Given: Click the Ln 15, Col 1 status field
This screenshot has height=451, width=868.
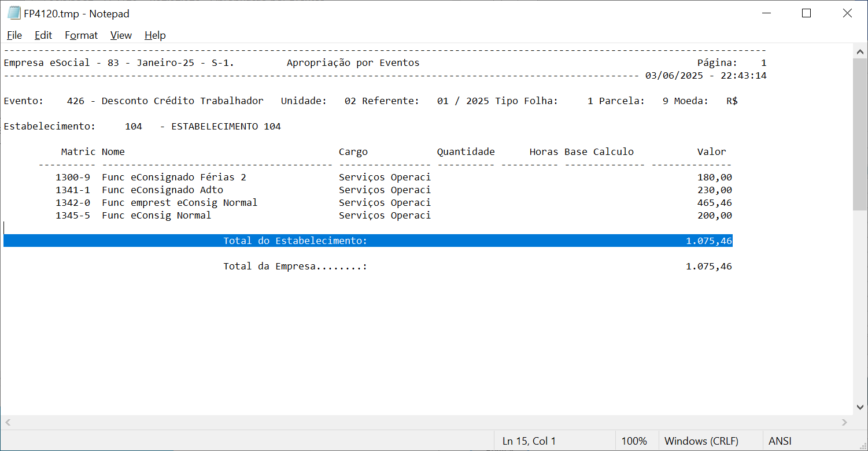Looking at the screenshot, I should 529,441.
